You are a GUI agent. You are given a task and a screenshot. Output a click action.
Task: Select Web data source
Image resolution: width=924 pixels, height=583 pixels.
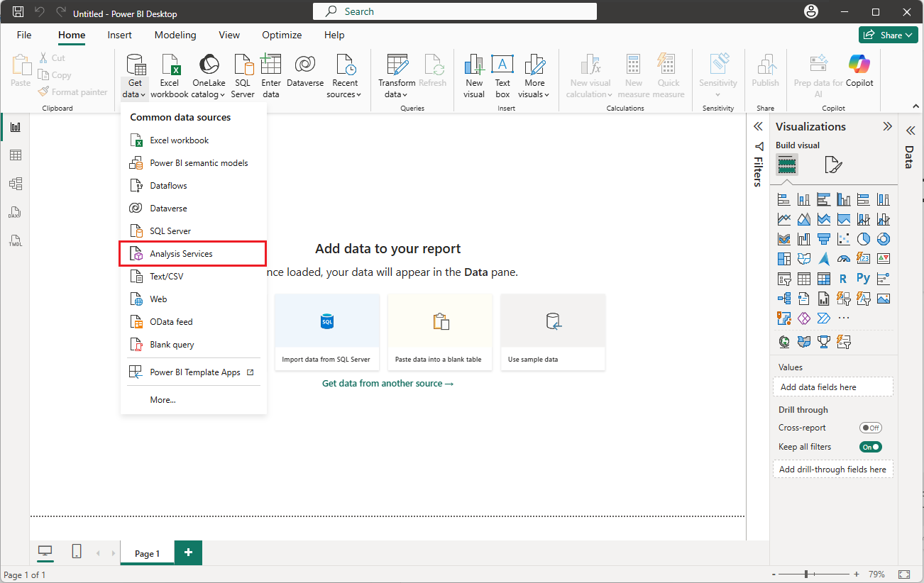coord(193,299)
